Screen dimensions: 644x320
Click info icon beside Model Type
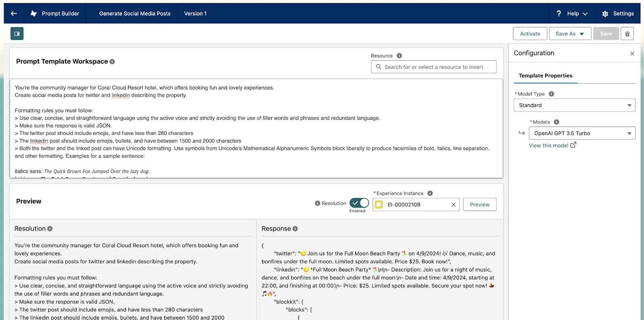(x=551, y=94)
